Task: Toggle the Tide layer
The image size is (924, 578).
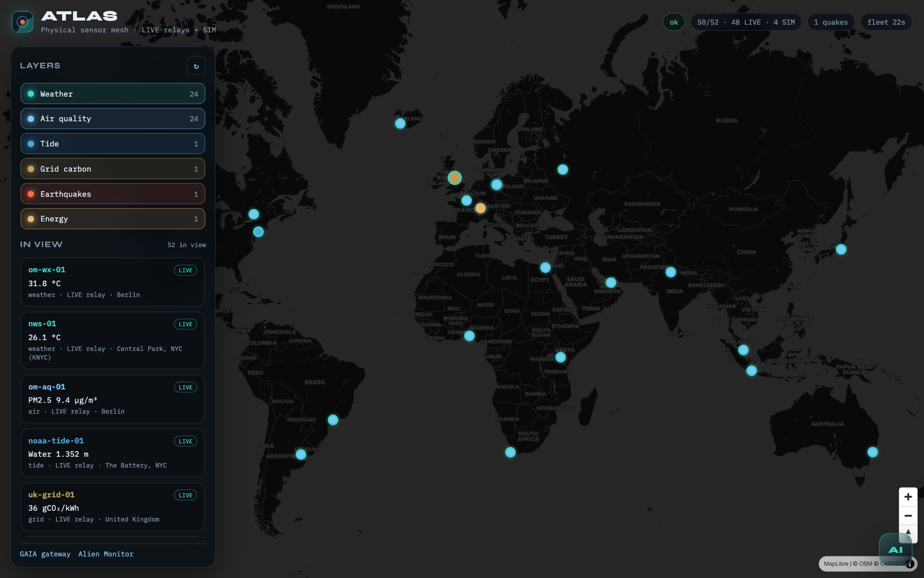Action: 113,144
